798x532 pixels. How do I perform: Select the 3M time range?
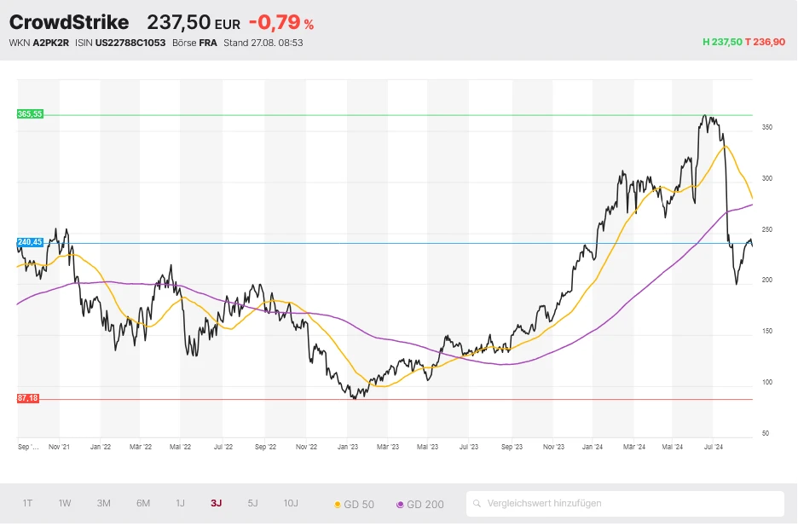pyautogui.click(x=103, y=503)
